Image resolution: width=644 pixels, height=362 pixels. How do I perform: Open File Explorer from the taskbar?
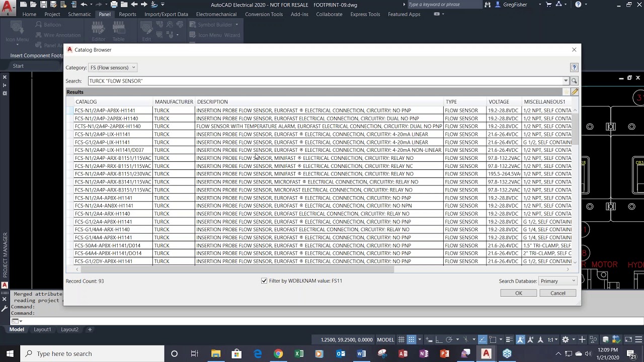pyautogui.click(x=216, y=353)
